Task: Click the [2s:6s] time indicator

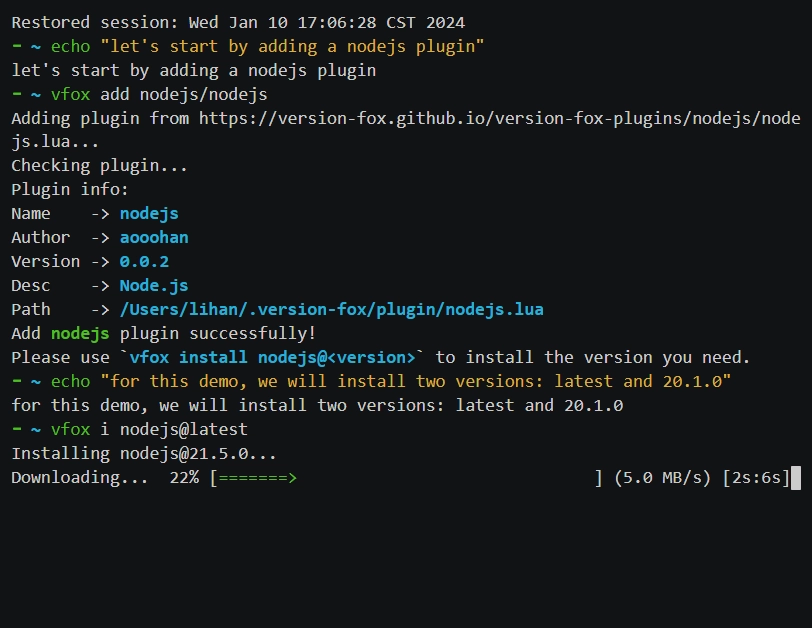Action: click(x=755, y=478)
